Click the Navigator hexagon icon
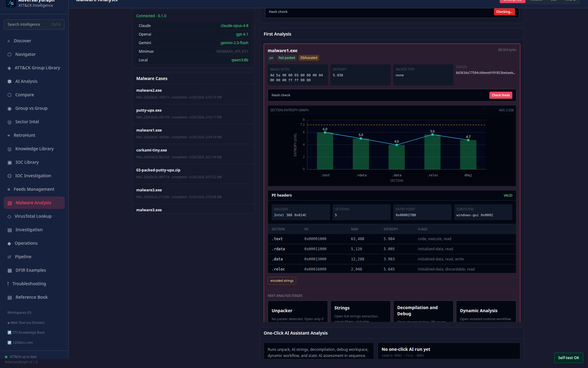The height and width of the screenshot is (368, 588). click(9, 55)
